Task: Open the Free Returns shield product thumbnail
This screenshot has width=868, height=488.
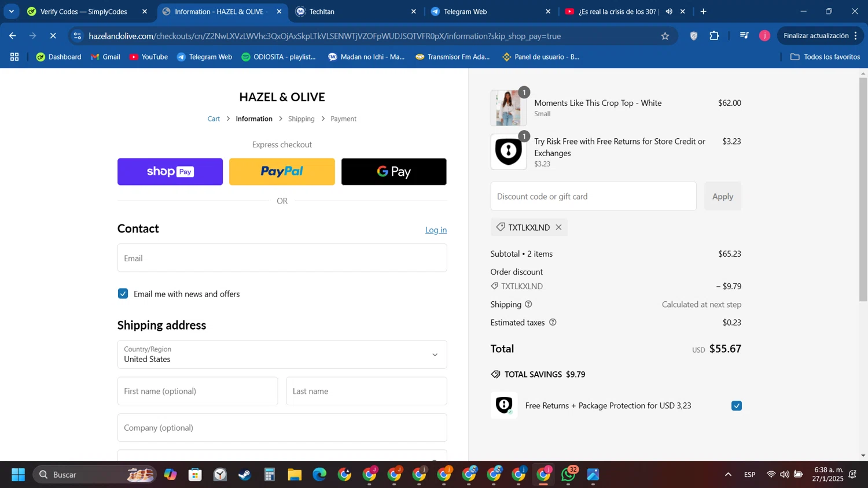Action: click(508, 151)
